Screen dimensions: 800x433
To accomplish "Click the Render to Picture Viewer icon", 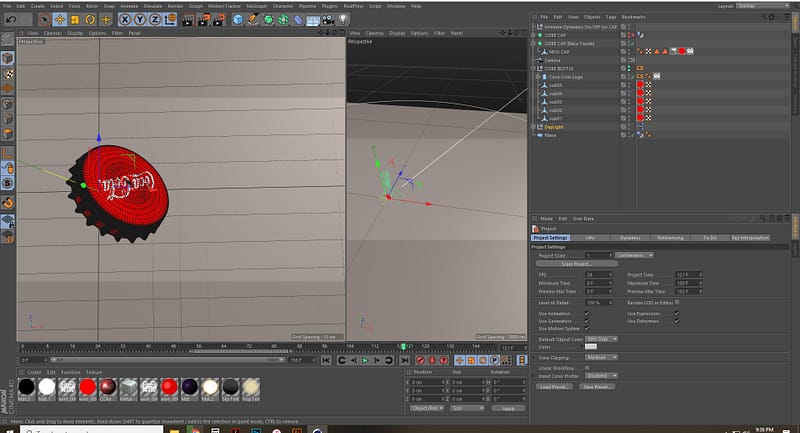I will (x=204, y=20).
